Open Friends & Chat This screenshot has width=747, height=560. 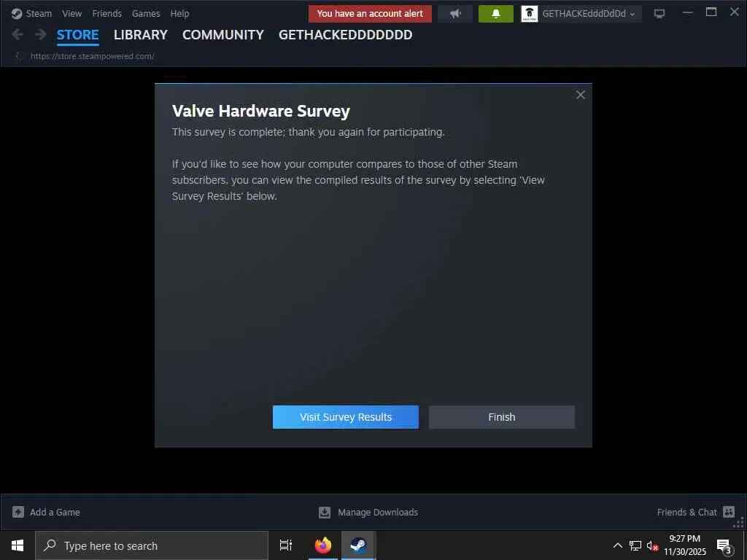coord(686,513)
